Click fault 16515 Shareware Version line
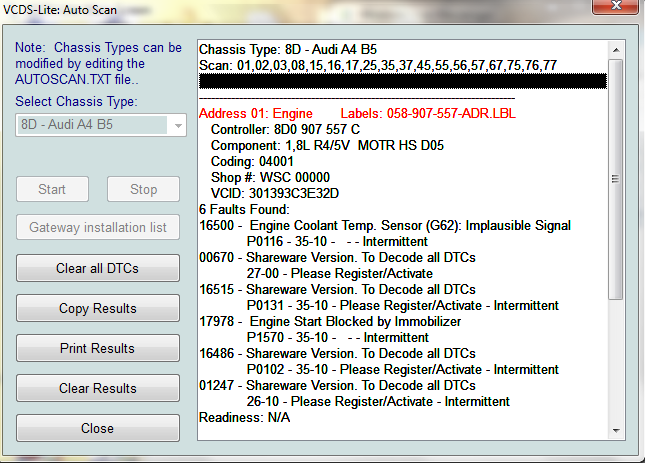This screenshot has height=466, width=645. pos(337,290)
